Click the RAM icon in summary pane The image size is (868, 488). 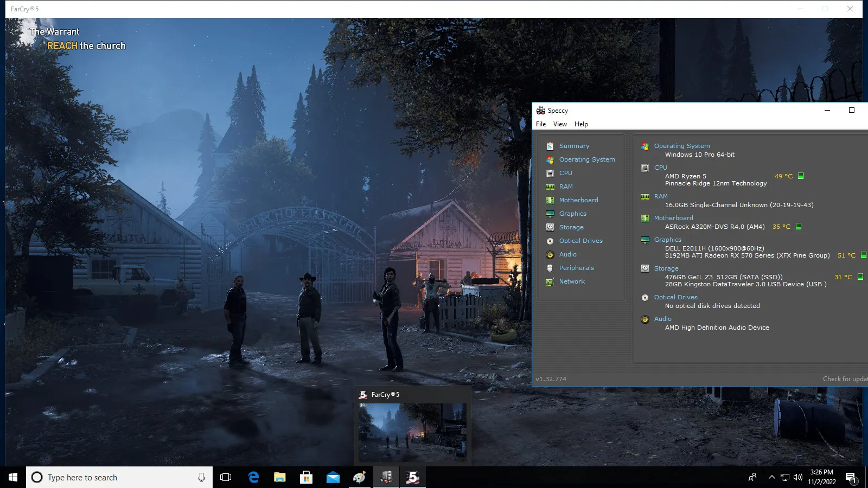point(645,196)
